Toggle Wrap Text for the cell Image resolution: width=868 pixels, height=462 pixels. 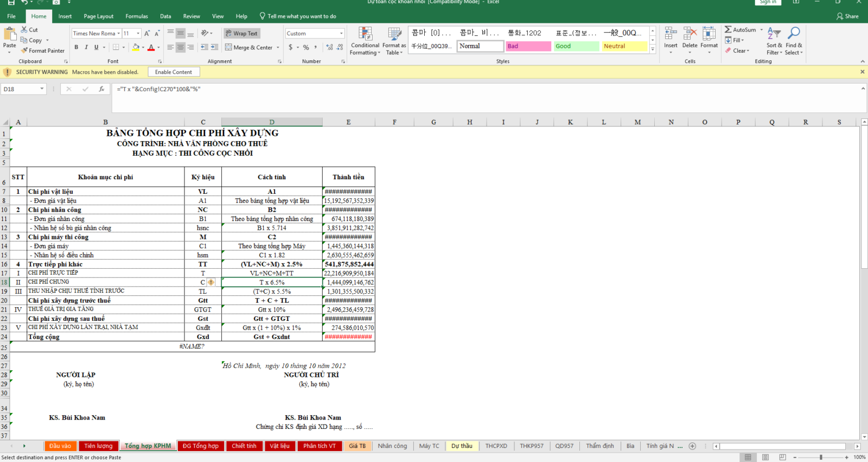coord(241,33)
